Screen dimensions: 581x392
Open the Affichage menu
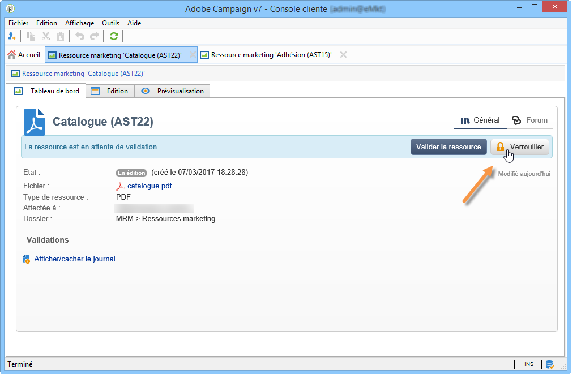(80, 23)
